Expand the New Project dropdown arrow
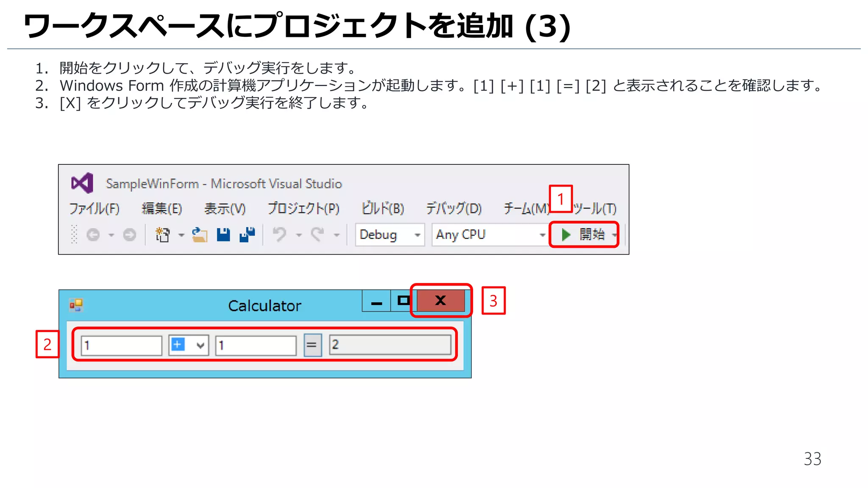Viewport: 868px width, 488px height. [181, 235]
